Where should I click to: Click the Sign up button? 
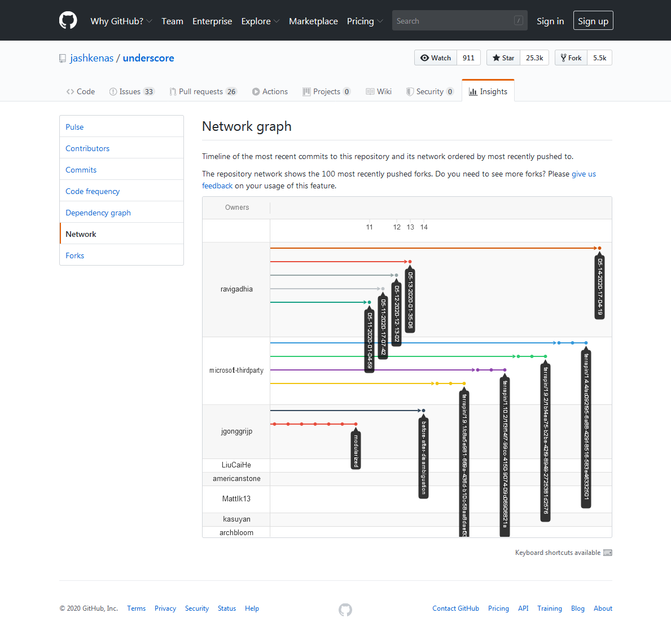593,20
